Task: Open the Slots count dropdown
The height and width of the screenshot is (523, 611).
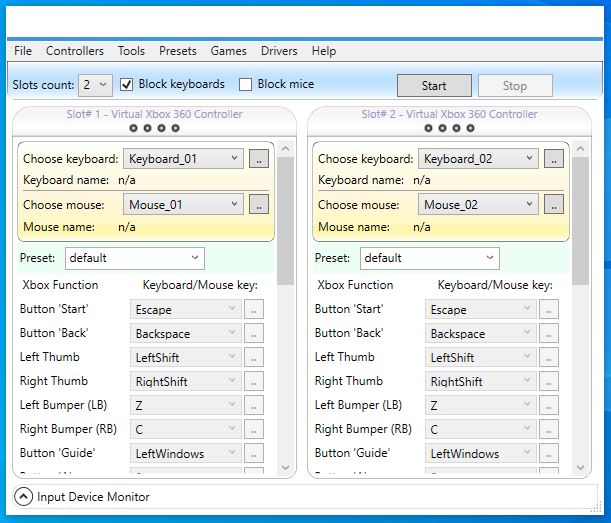Action: [x=97, y=85]
